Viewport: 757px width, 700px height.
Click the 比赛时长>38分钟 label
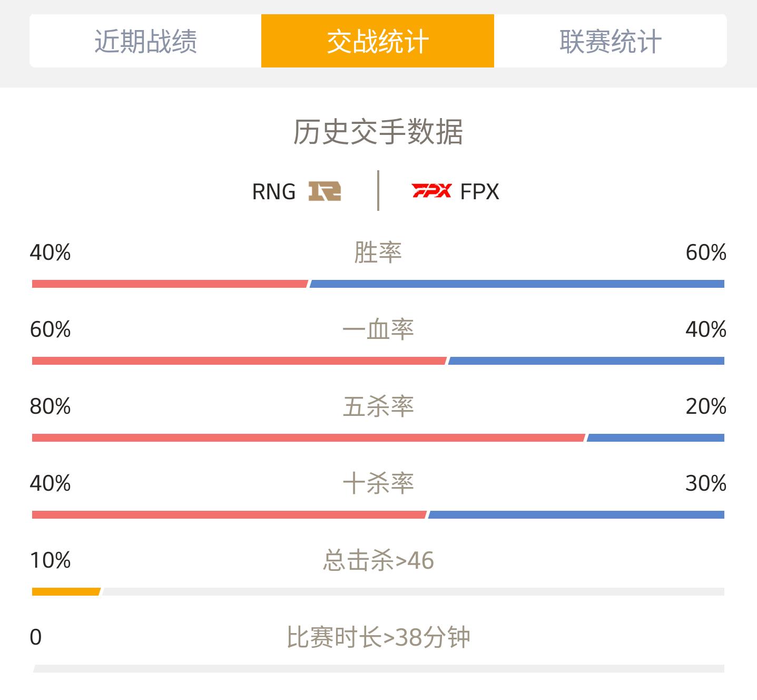[378, 637]
